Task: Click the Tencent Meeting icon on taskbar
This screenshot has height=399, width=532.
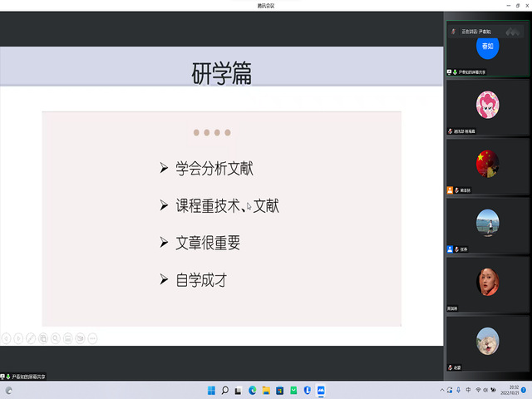Action: [322, 390]
